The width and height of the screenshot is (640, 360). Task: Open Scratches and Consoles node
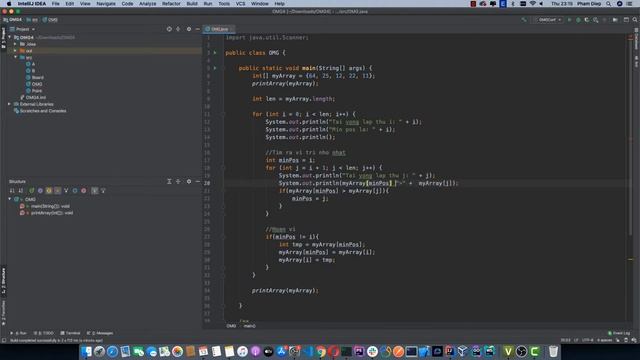[40, 111]
